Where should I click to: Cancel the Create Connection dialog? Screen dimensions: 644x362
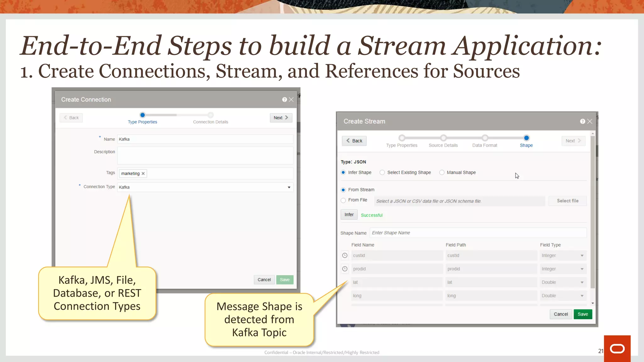(264, 280)
